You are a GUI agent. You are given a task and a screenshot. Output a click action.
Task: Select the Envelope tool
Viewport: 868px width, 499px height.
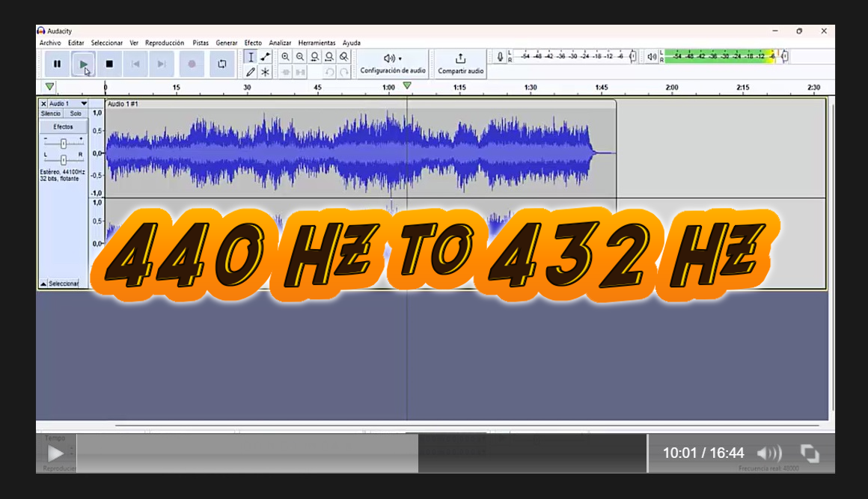tap(265, 57)
